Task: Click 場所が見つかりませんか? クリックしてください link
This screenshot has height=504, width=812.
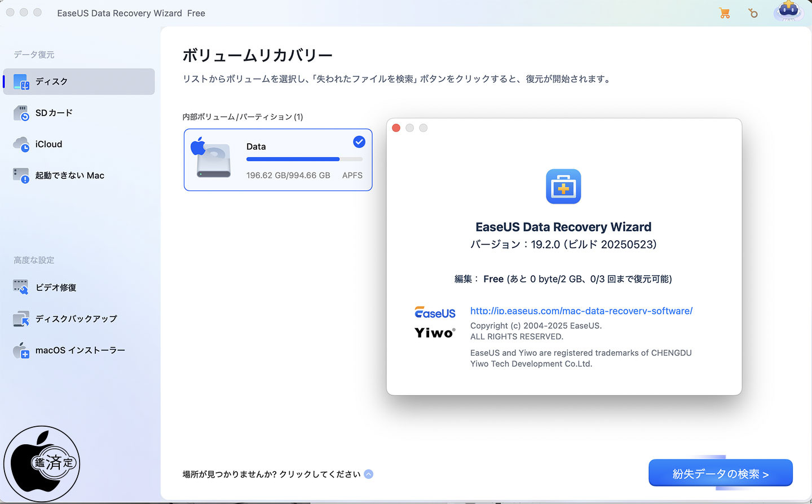Action: [x=271, y=474]
